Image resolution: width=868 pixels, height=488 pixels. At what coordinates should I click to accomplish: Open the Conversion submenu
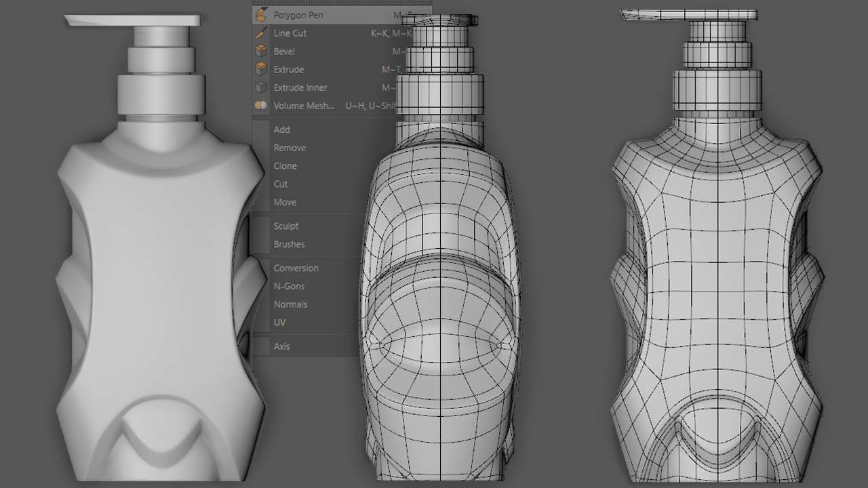tap(296, 268)
